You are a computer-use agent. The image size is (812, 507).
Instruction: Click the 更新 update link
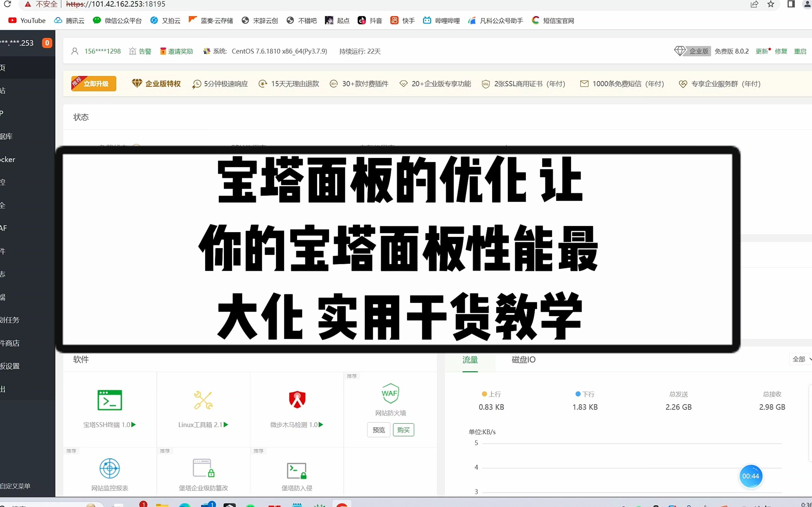point(762,51)
